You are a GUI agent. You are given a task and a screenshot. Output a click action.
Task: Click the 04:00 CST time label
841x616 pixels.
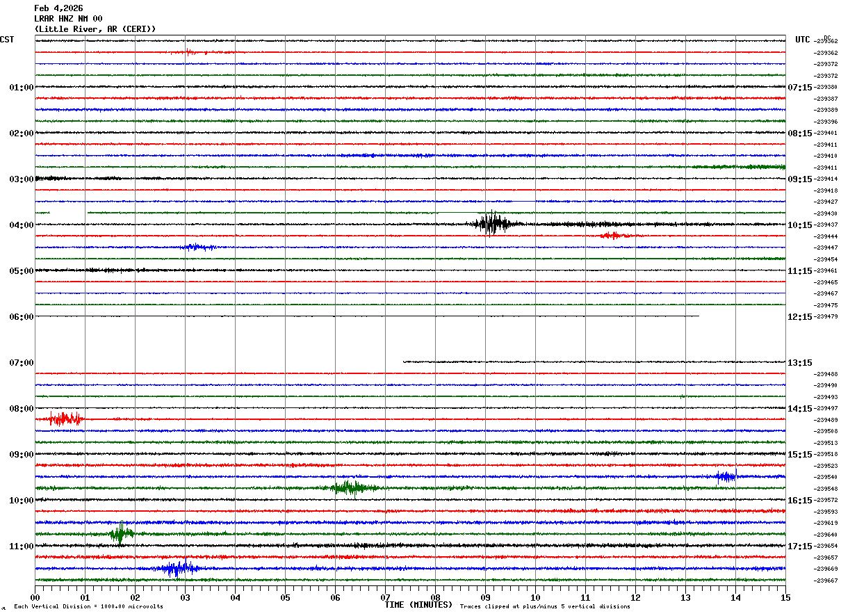[22, 225]
